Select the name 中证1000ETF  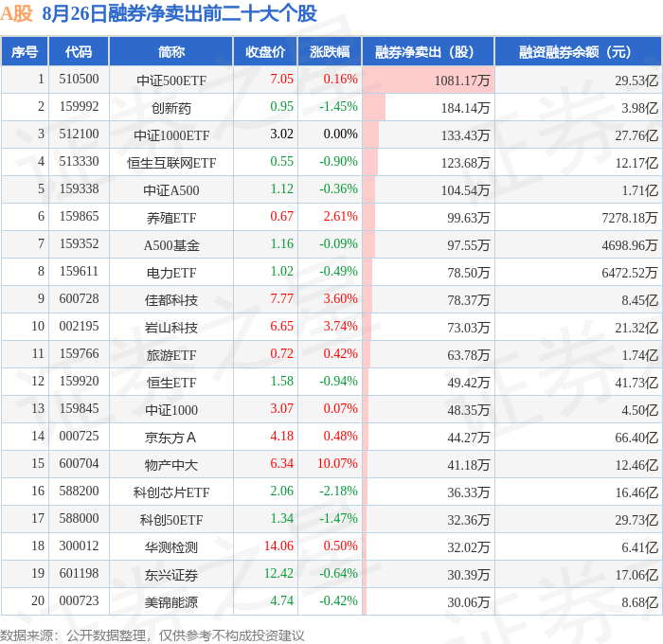(171, 135)
